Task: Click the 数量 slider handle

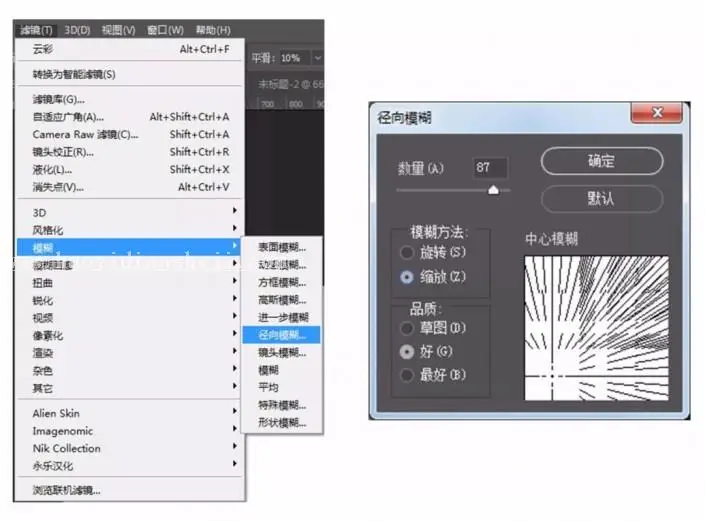Action: pos(493,190)
